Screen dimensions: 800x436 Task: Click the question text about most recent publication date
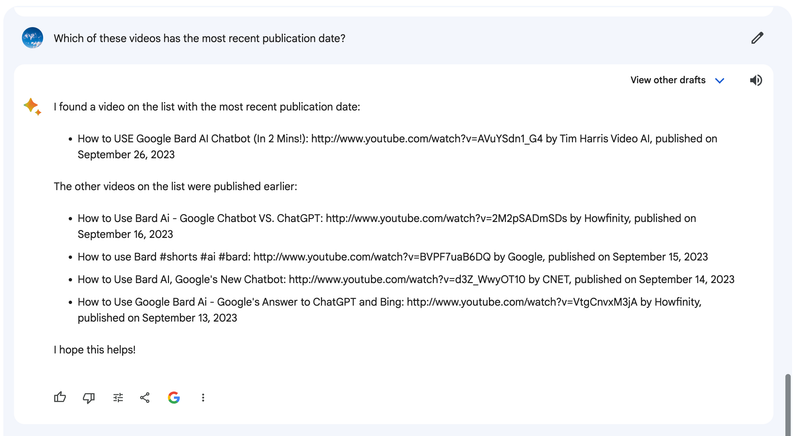pos(199,38)
